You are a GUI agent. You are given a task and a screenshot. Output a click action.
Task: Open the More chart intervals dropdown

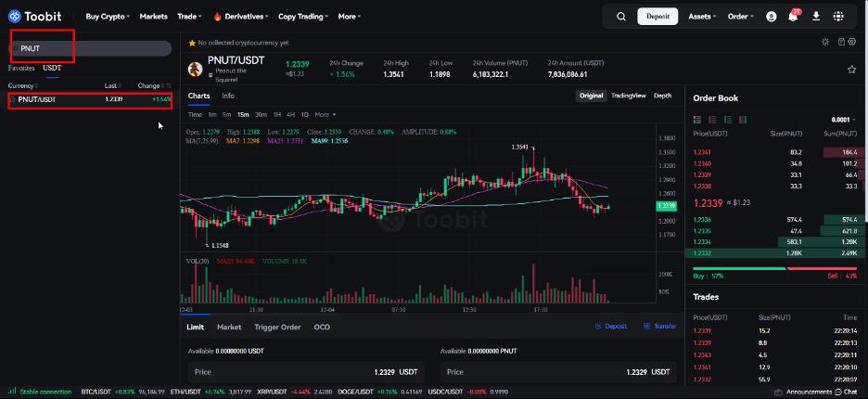pyautogui.click(x=325, y=115)
